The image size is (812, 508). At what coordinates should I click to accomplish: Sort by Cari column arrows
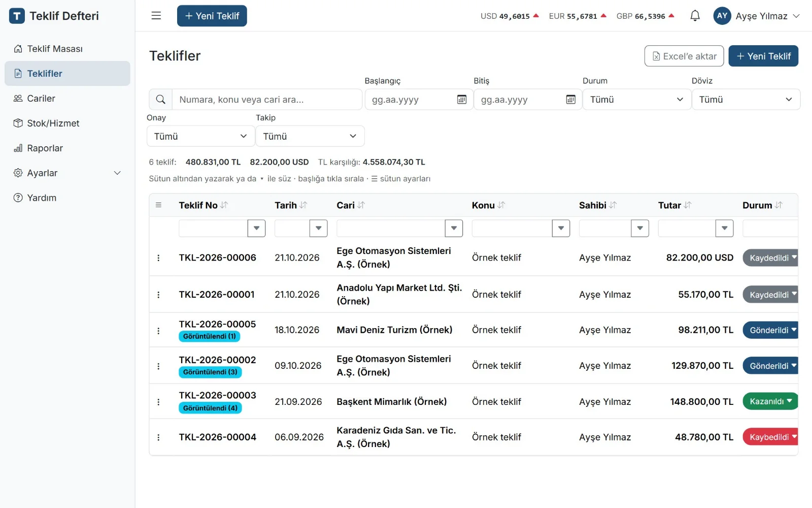coord(361,205)
